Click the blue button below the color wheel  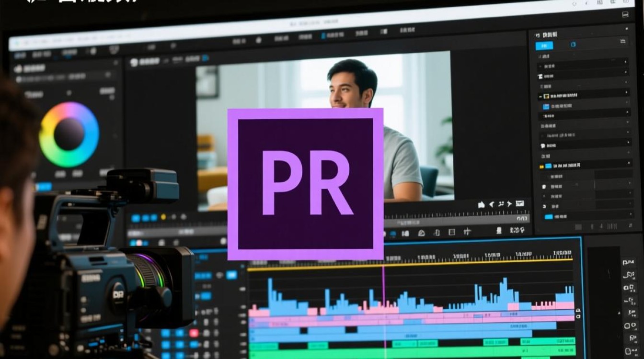[x=44, y=187]
